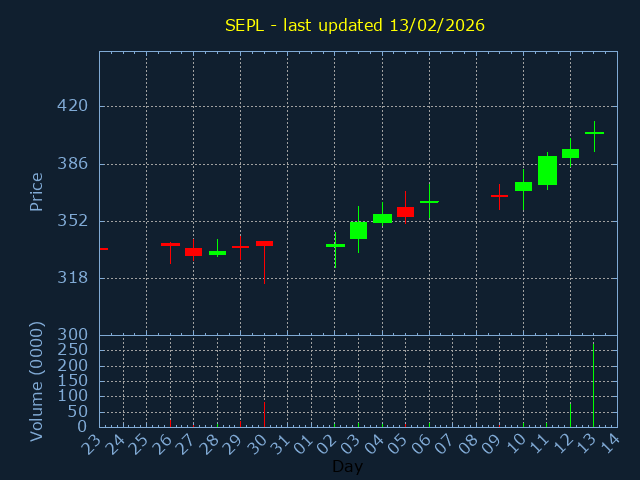Select the red candlestick with long wick on day 30
640x480 pixels.
point(264,243)
